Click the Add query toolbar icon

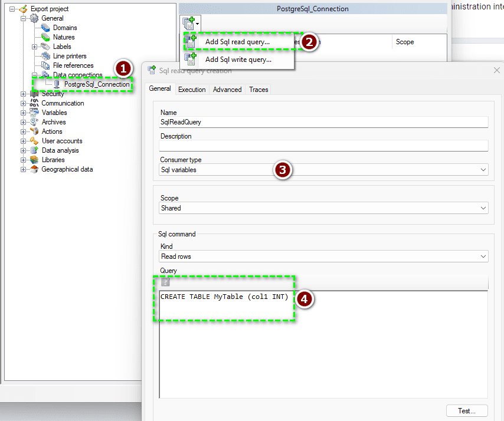point(188,22)
